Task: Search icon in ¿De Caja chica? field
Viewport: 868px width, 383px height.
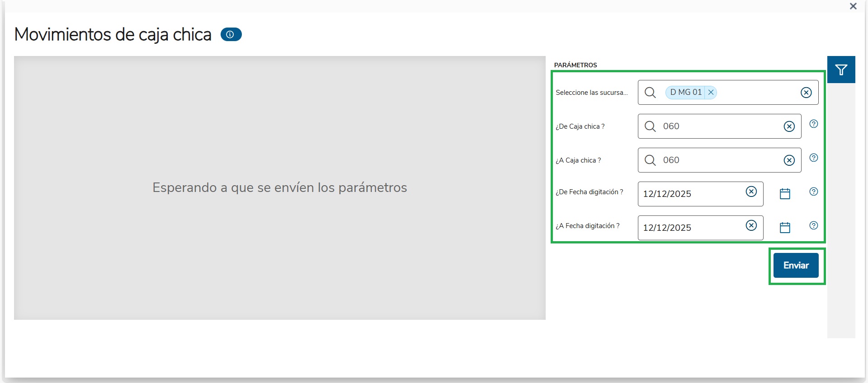Action: (x=650, y=126)
